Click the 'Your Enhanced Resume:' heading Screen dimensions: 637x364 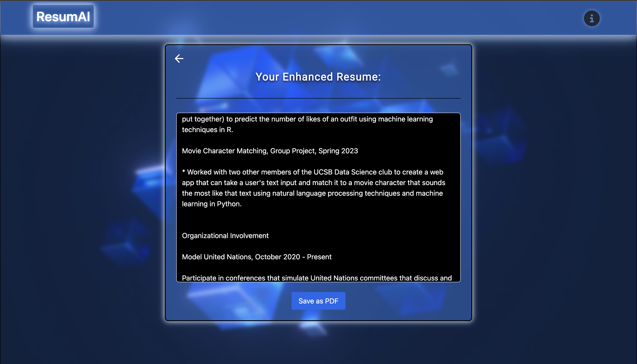tap(318, 77)
